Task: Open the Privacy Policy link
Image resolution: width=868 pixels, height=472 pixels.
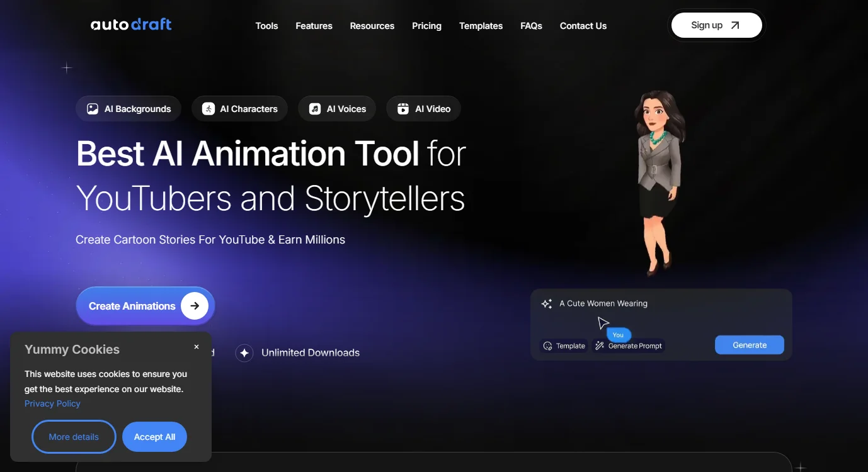Action: [52, 403]
